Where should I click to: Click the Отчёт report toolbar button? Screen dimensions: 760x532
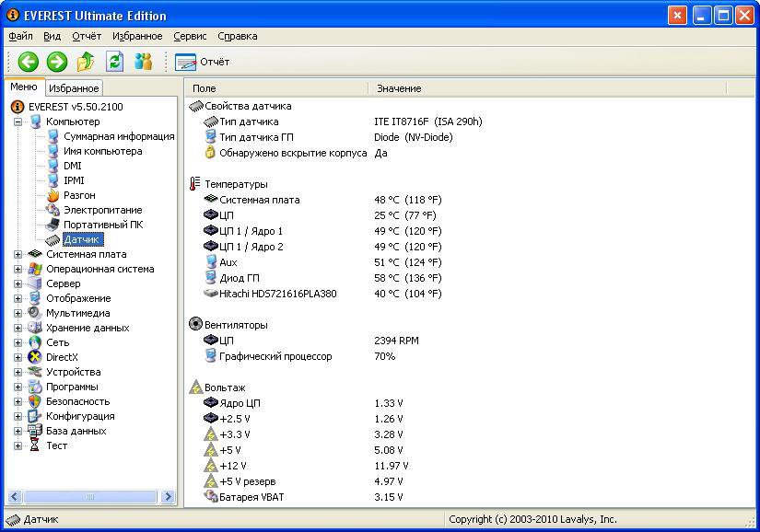tap(203, 62)
